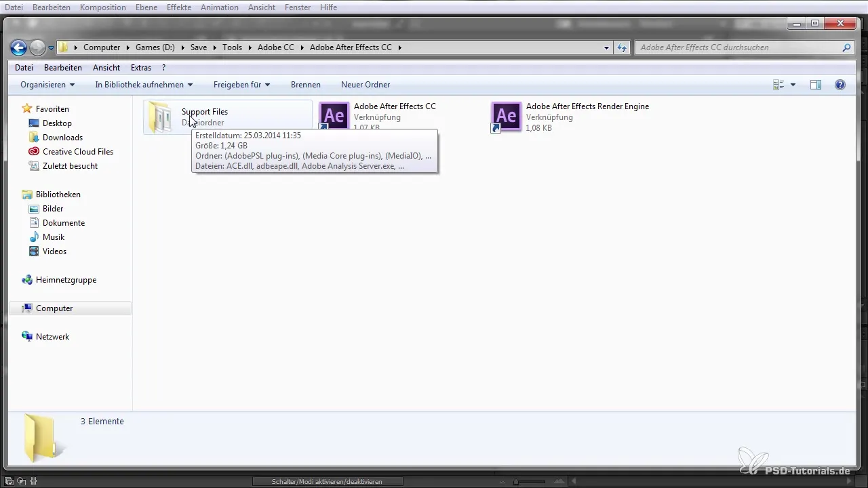Open the Adobe CC breadcrumb folder
The width and height of the screenshot is (868, 488).
tap(276, 47)
